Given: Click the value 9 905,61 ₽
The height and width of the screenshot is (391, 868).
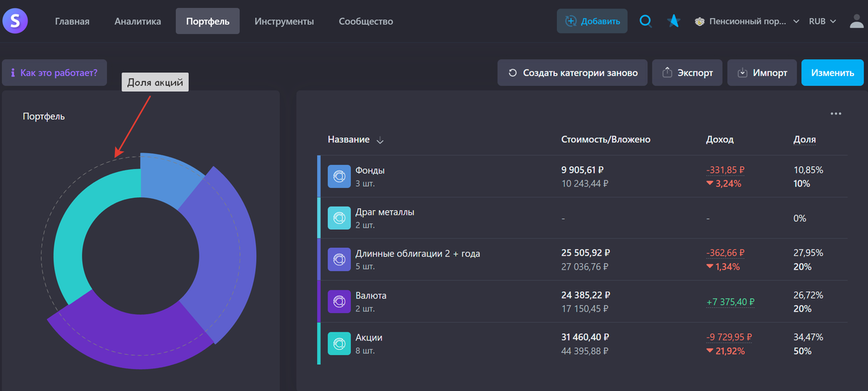Looking at the screenshot, I should click(582, 171).
